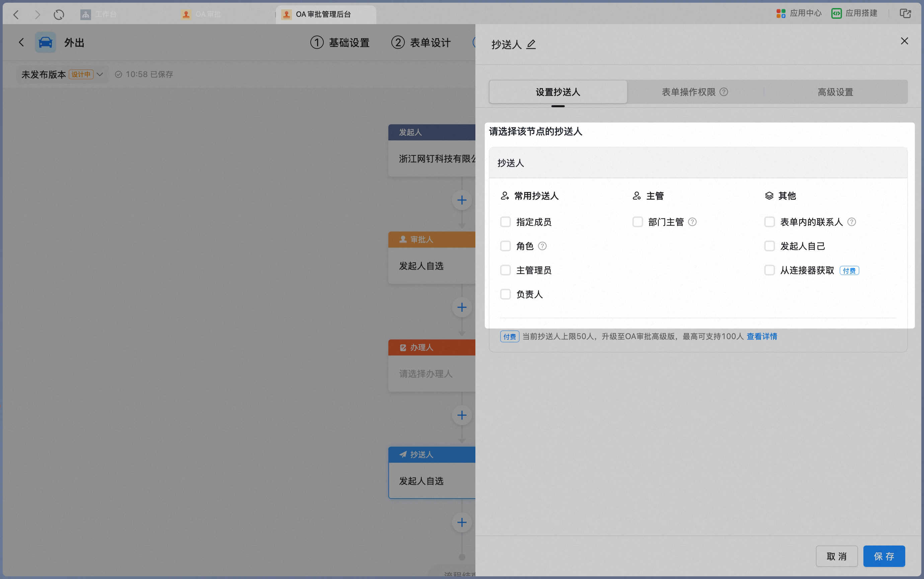The height and width of the screenshot is (579, 924).
Task: Click the 办理人 node header icon
Action: (403, 347)
